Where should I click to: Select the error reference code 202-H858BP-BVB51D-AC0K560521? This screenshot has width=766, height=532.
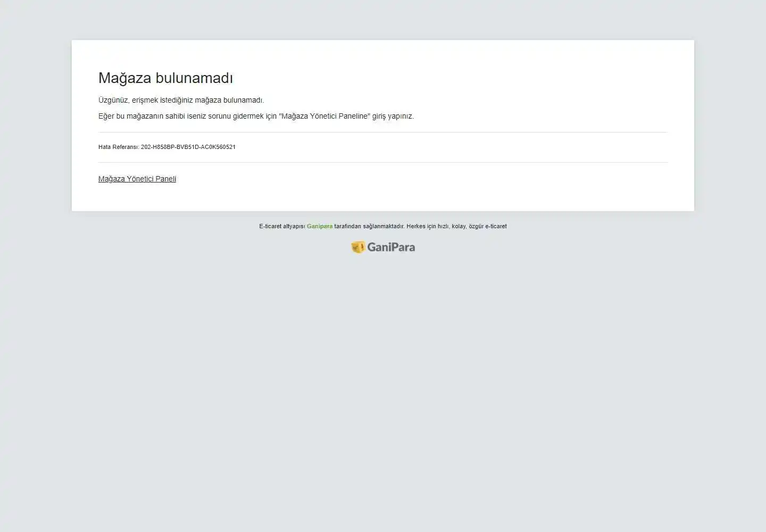188,147
